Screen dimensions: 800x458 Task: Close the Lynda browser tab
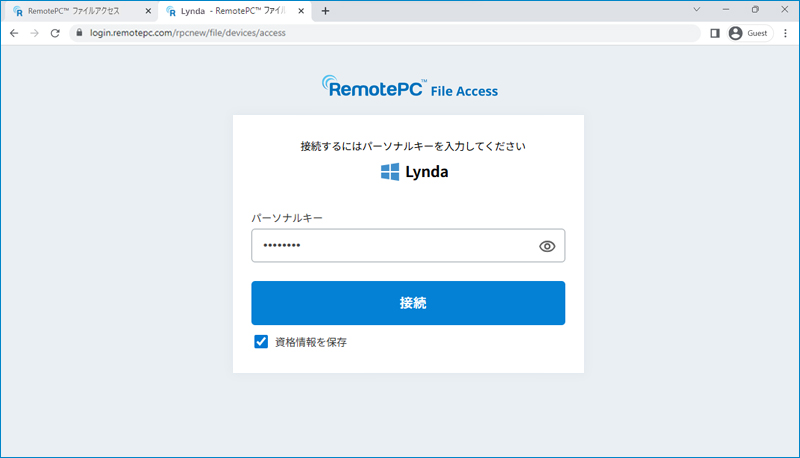coord(301,11)
